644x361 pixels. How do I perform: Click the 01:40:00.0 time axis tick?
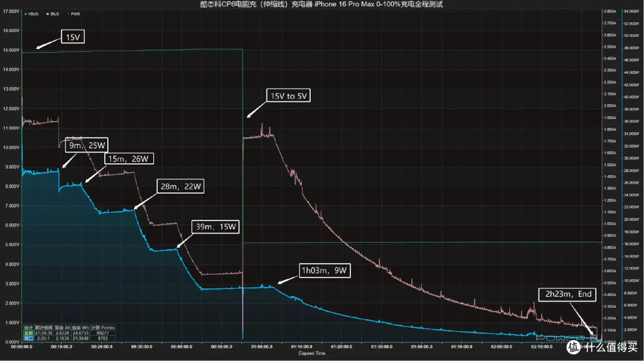coord(422,347)
